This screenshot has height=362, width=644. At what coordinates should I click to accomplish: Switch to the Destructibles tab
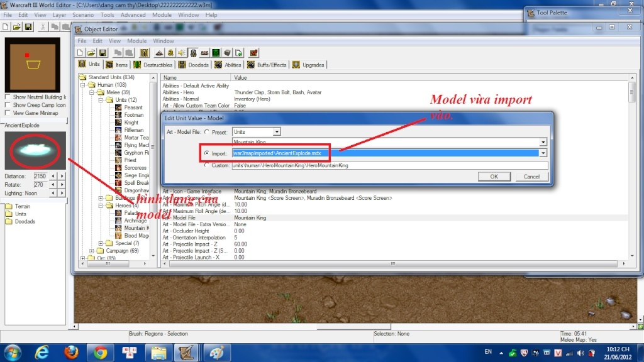click(153, 65)
